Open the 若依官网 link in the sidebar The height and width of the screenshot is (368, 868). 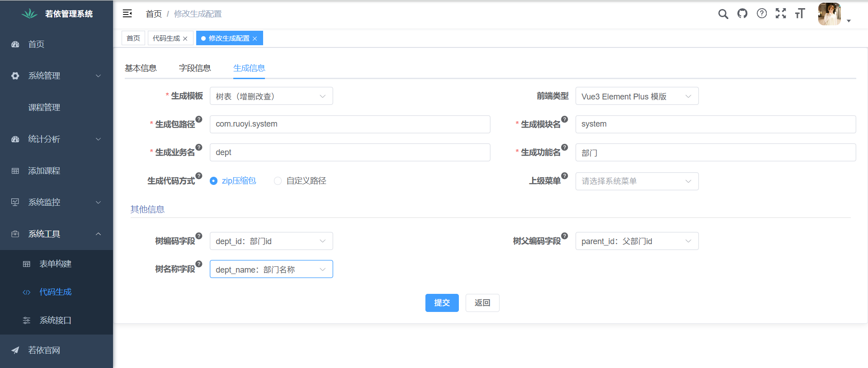(x=57, y=350)
